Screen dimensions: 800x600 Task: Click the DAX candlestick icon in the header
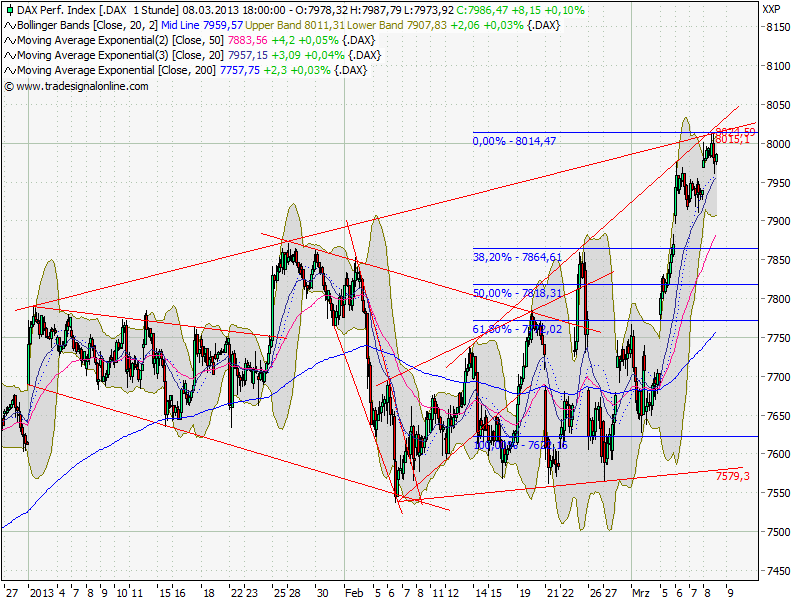point(10,10)
